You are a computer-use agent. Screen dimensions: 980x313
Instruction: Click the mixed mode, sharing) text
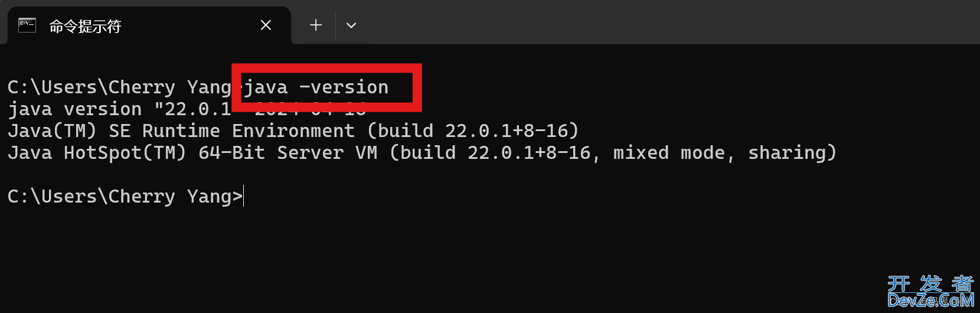[725, 153]
